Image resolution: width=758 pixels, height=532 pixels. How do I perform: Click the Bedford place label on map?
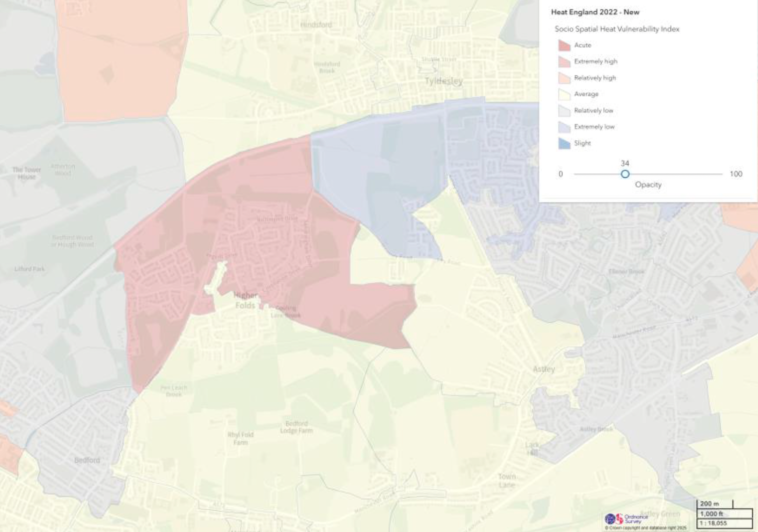click(87, 460)
